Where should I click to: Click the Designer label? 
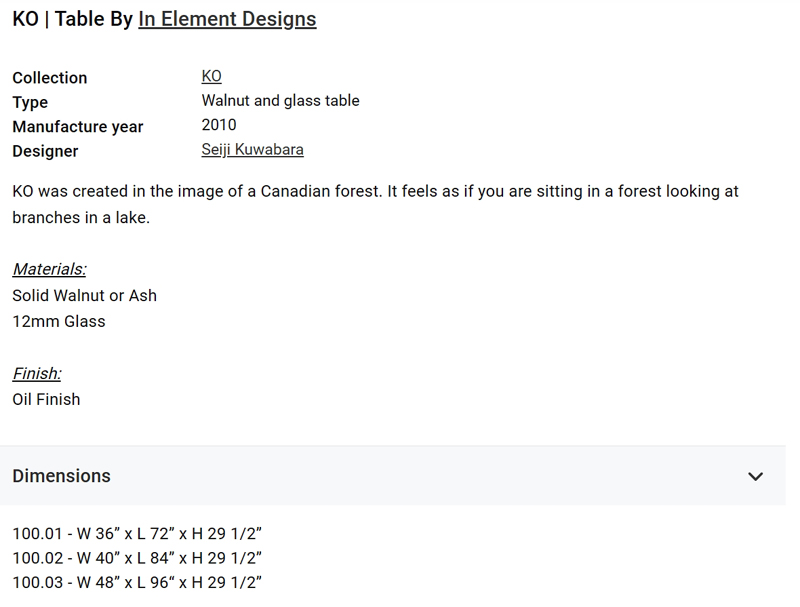coord(45,151)
